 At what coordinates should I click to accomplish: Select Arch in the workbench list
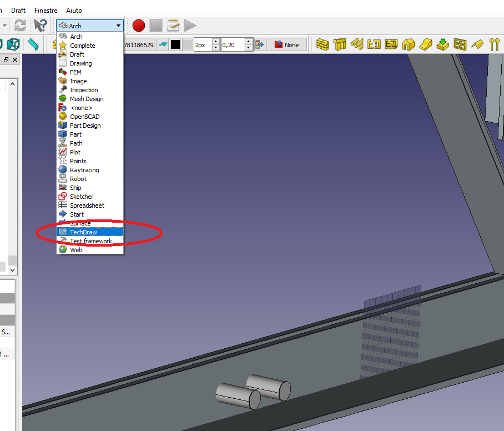90,37
